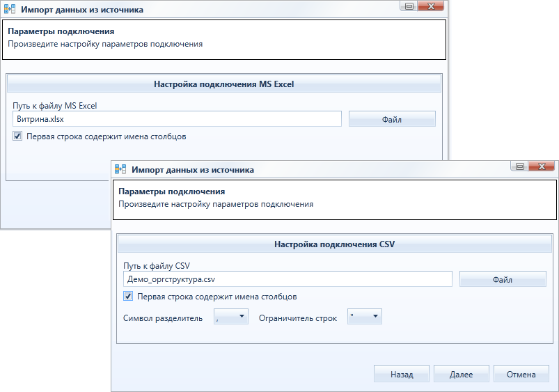The width and height of the screenshot is (559, 392).
Task: Uncheck first row column names in CSV dialog
Action: tap(128, 296)
